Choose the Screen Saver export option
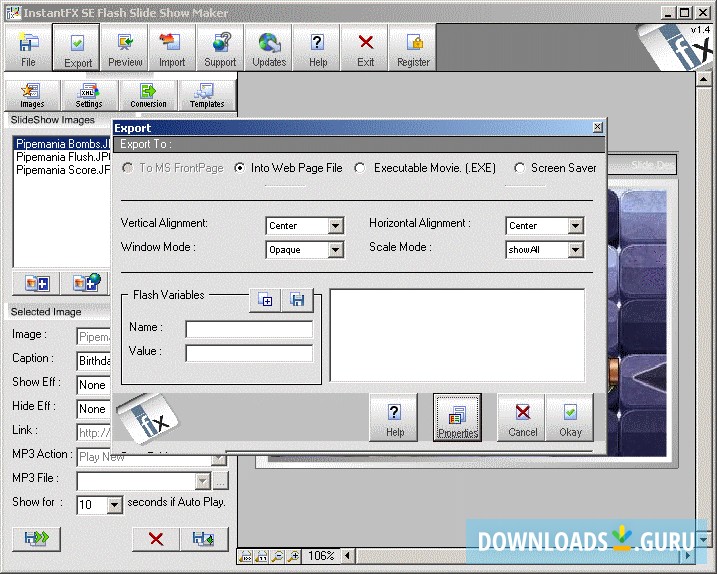The width and height of the screenshot is (717, 574). pyautogui.click(x=519, y=168)
